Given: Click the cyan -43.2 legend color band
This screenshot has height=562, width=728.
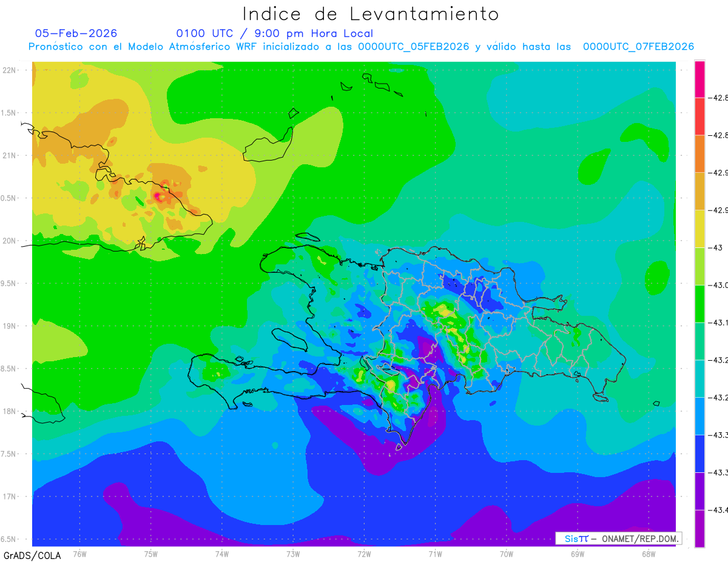Looking at the screenshot, I should [x=699, y=379].
